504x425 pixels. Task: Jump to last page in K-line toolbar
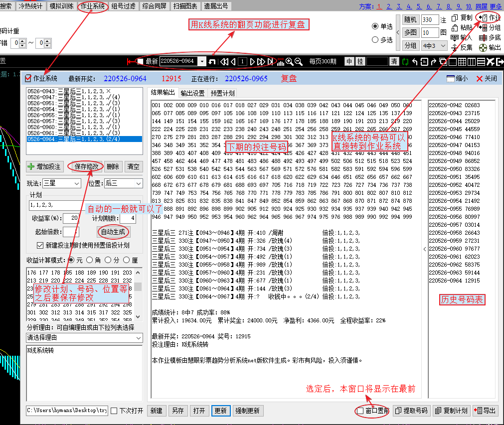(270, 62)
